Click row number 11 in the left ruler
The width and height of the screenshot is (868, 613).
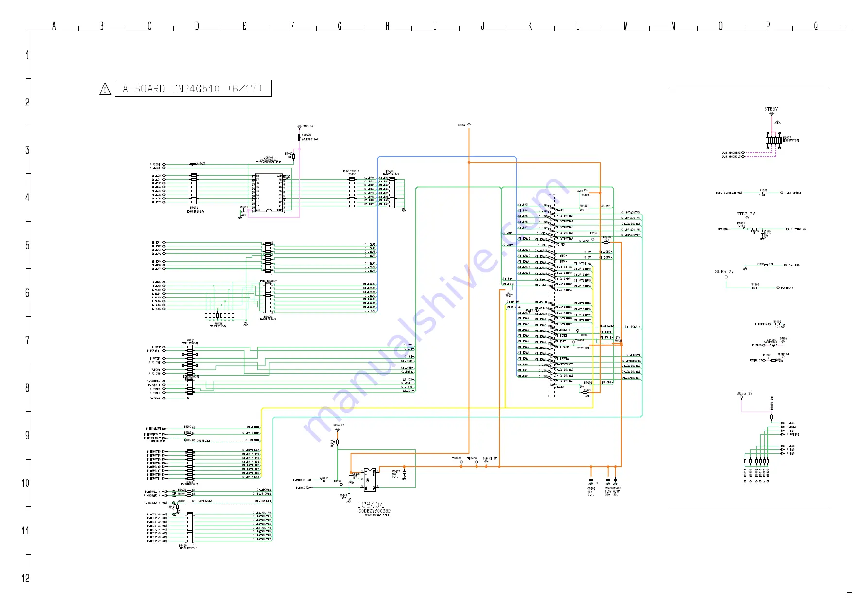pyautogui.click(x=25, y=531)
